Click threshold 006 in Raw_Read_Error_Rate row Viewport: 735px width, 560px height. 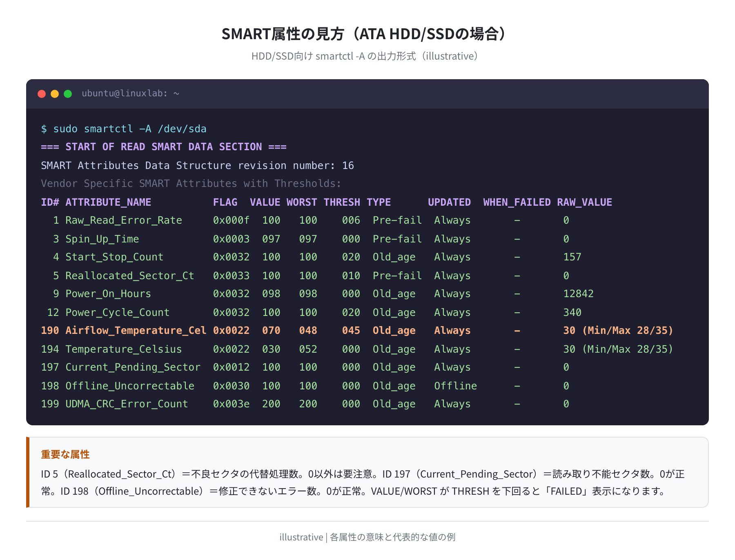(x=351, y=220)
